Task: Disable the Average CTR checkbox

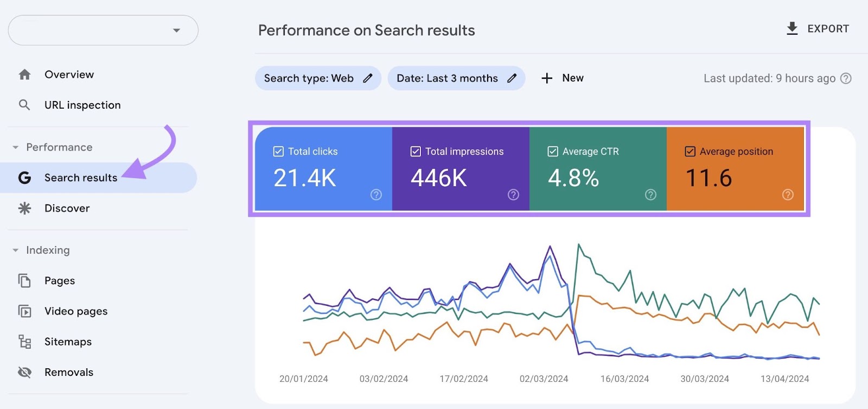Action: [553, 152]
